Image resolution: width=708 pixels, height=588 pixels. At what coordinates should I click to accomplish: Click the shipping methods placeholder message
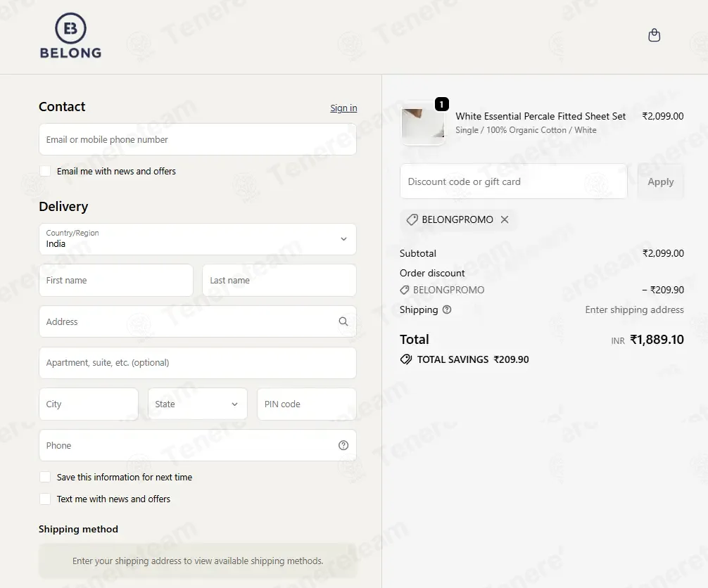pos(198,561)
